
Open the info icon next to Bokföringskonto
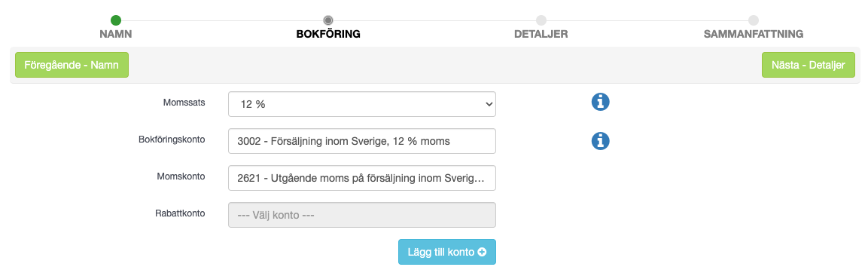point(600,141)
